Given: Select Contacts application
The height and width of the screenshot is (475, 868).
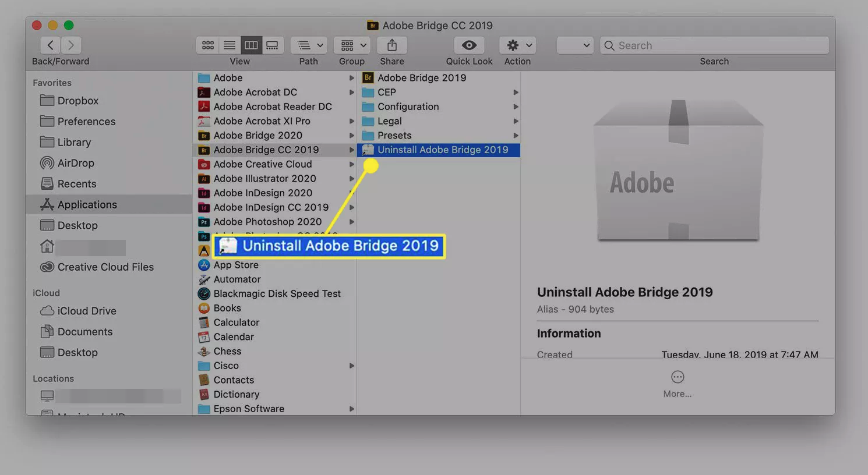Looking at the screenshot, I should point(274,380).
